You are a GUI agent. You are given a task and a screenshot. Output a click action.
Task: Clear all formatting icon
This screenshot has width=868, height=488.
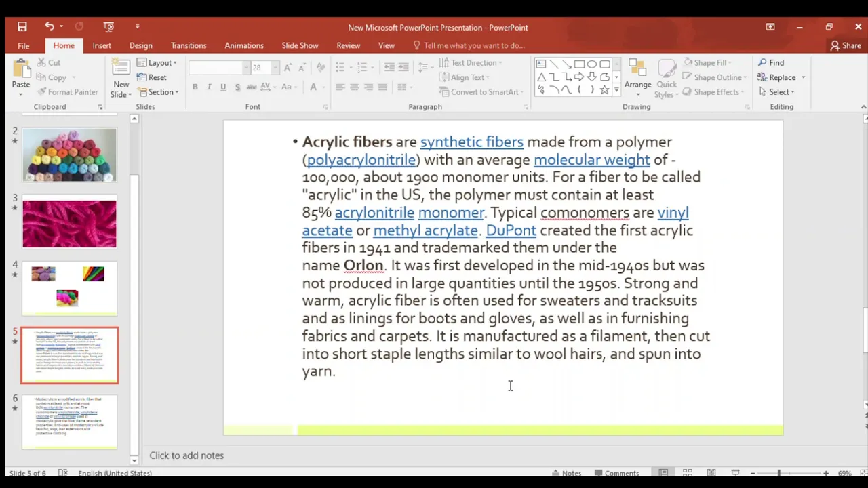click(x=321, y=68)
